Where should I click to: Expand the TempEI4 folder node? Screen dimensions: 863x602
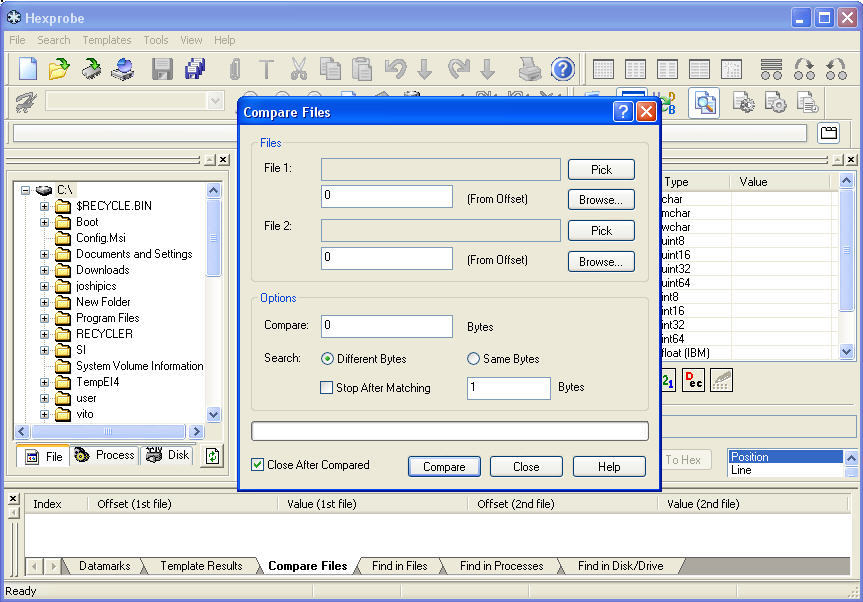pyautogui.click(x=45, y=382)
